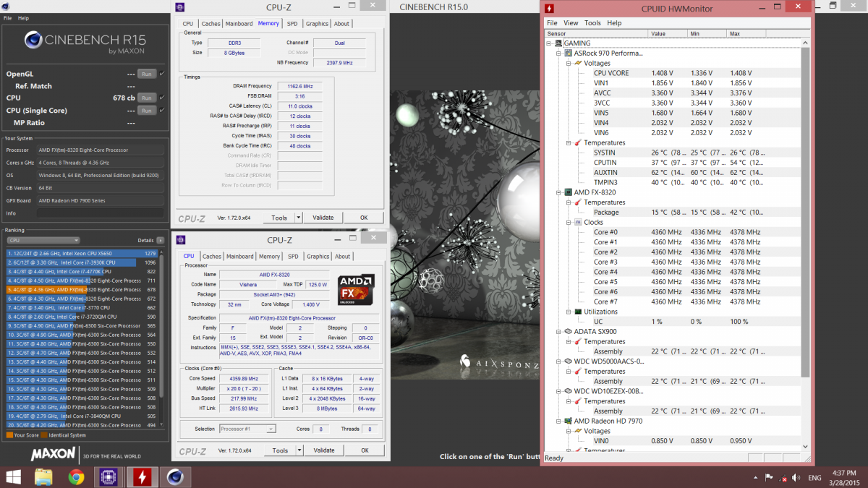Screen dimensions: 868x488
Task: Click the Voltages lightning icon under ASRock 970
Action: 578,63
